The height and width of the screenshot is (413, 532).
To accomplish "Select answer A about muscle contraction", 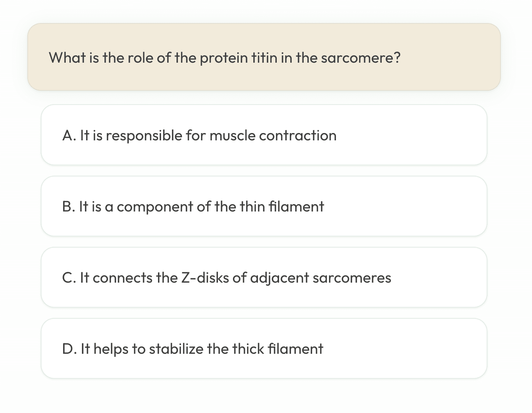I will (264, 135).
